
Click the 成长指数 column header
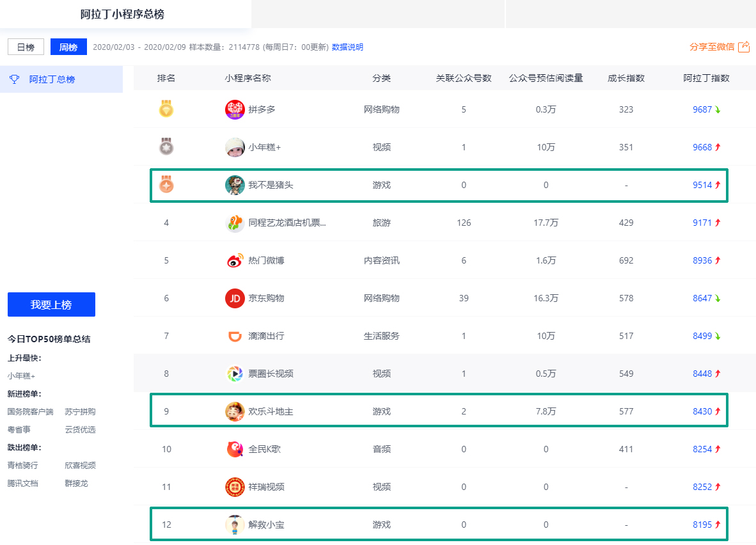[x=626, y=78]
